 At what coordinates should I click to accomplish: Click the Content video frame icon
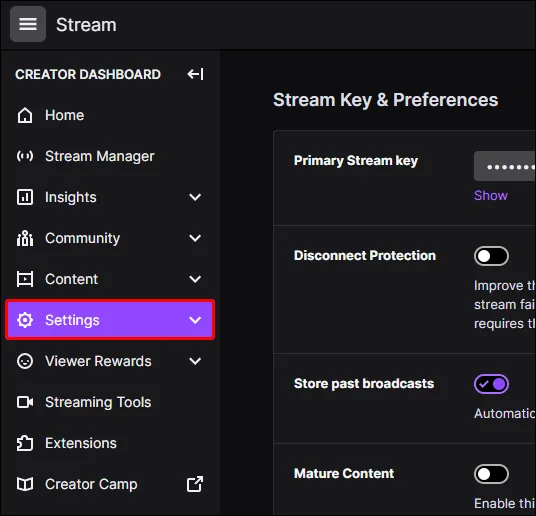click(25, 279)
